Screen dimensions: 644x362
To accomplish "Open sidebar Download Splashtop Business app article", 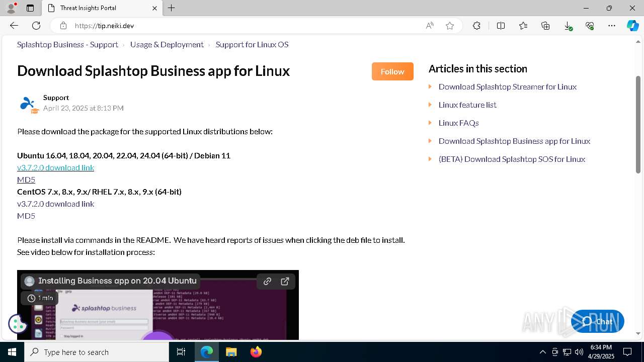I will (514, 141).
